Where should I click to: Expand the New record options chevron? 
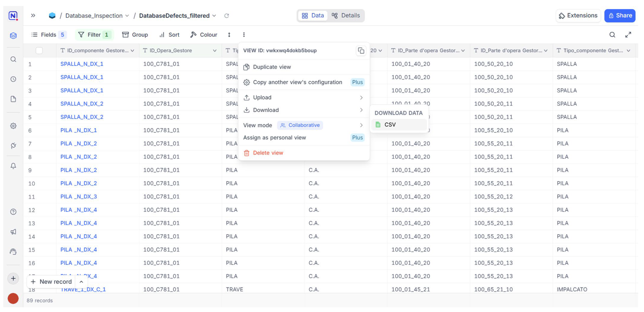pos(81,282)
